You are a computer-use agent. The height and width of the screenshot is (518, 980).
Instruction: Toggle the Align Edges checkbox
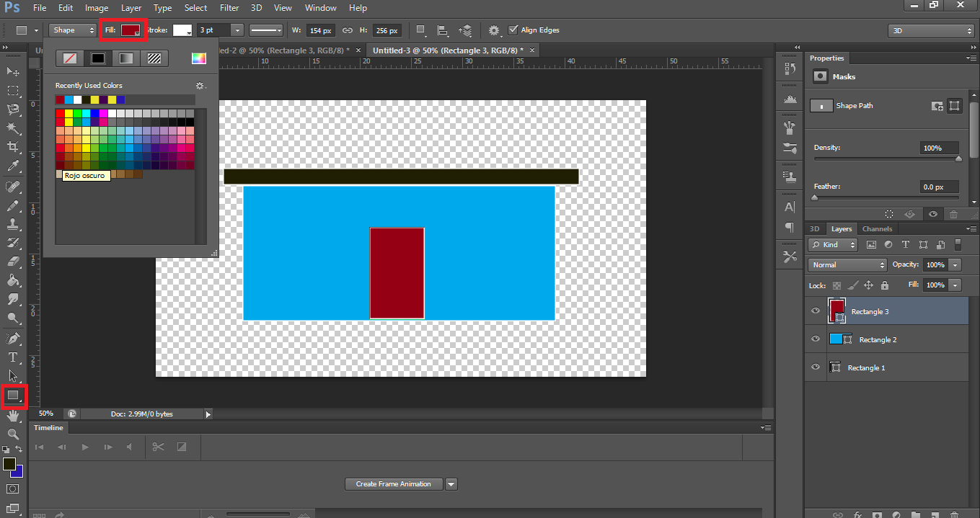[513, 30]
